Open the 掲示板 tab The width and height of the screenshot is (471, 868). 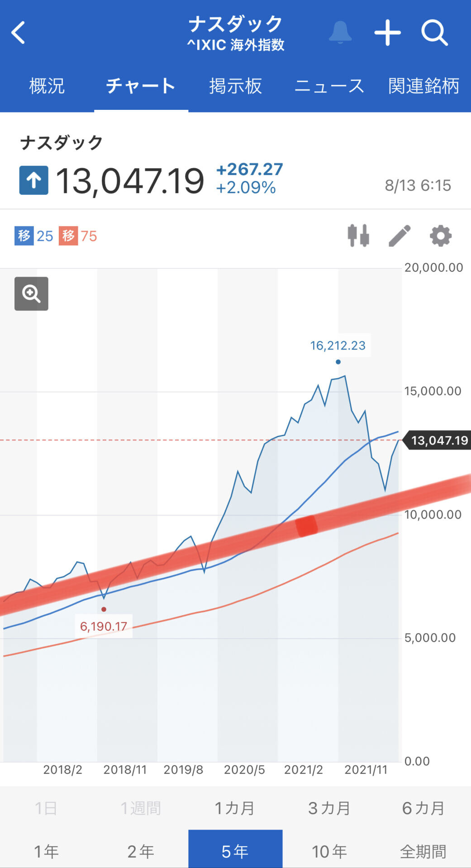235,86
